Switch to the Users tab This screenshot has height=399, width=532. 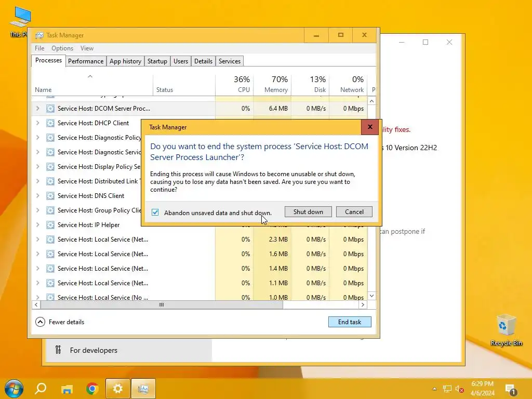tap(180, 61)
